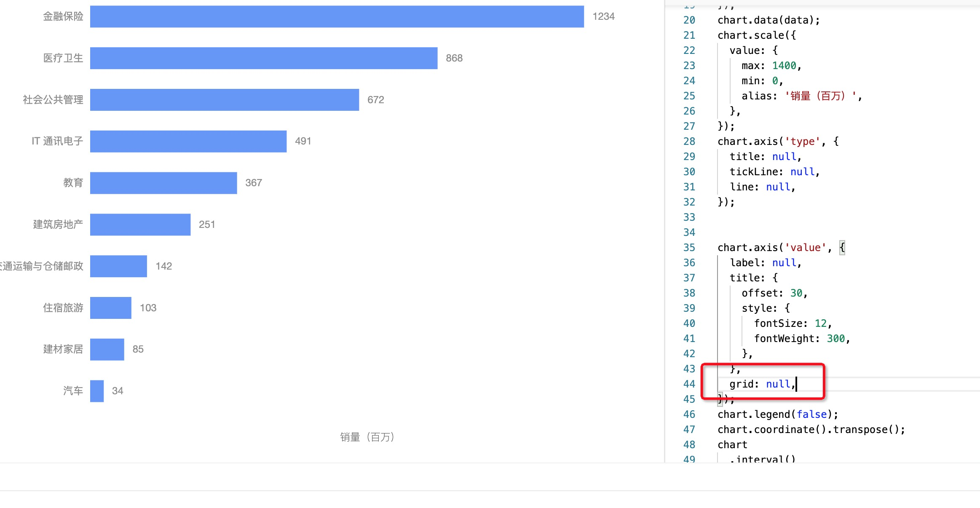Select the 1234 value label
980x508 pixels.
[603, 16]
